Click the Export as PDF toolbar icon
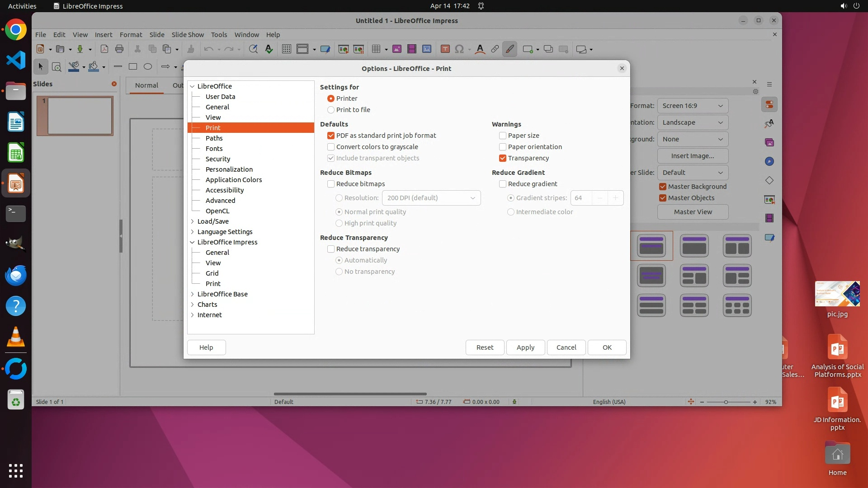868x488 pixels. (x=104, y=49)
